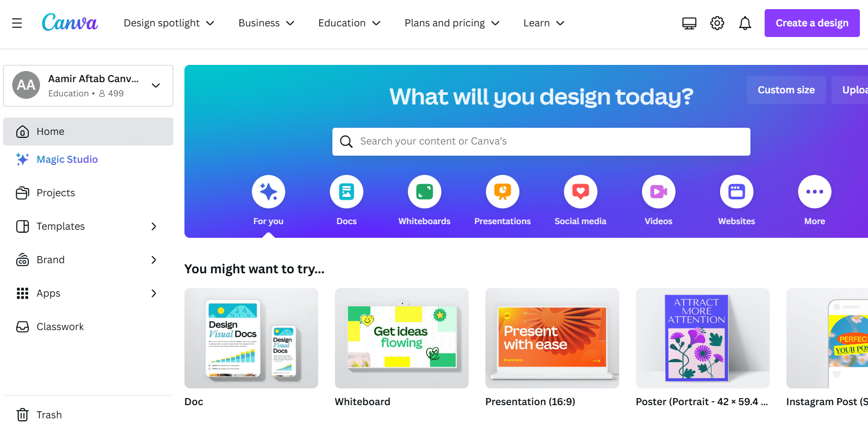Expand the Templates submenu arrow
Screen dimensions: 868x432
tap(154, 226)
